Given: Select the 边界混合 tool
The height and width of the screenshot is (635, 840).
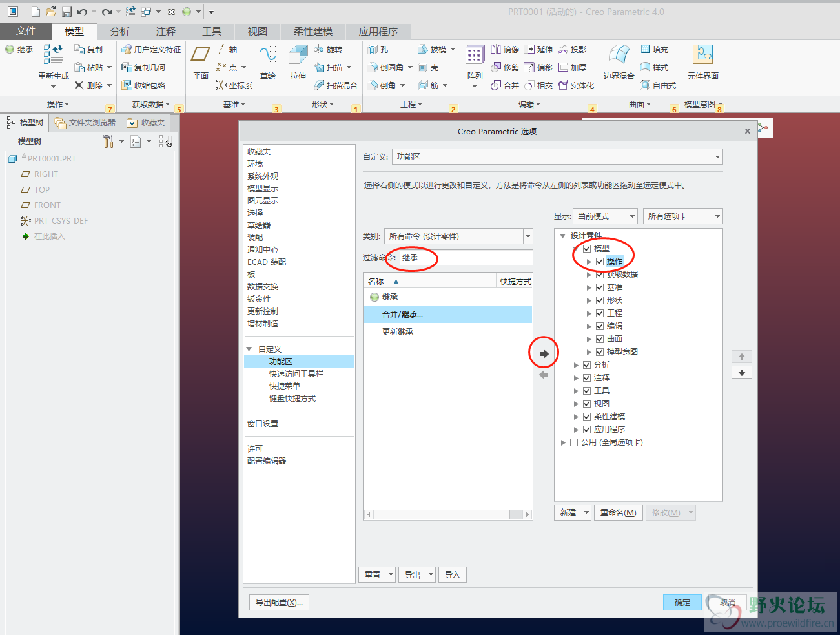Looking at the screenshot, I should coord(619,62).
